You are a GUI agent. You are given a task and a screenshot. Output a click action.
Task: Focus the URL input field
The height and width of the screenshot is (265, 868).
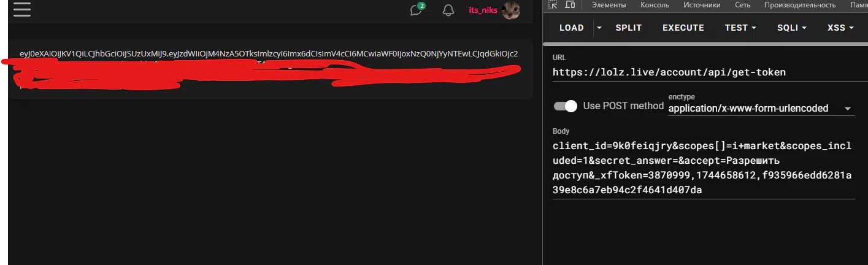tap(704, 72)
